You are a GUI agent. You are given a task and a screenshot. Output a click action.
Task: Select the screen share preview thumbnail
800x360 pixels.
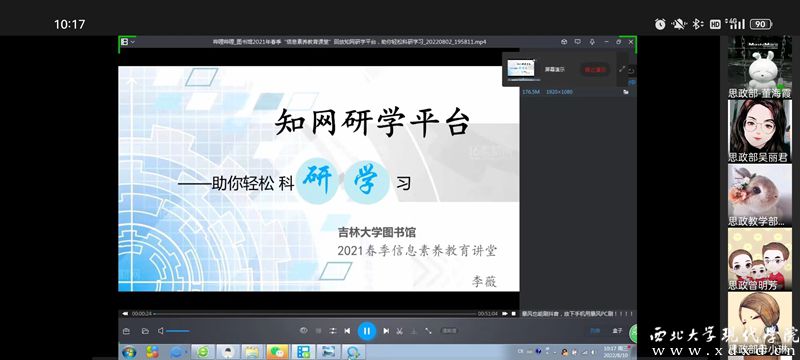(x=521, y=69)
